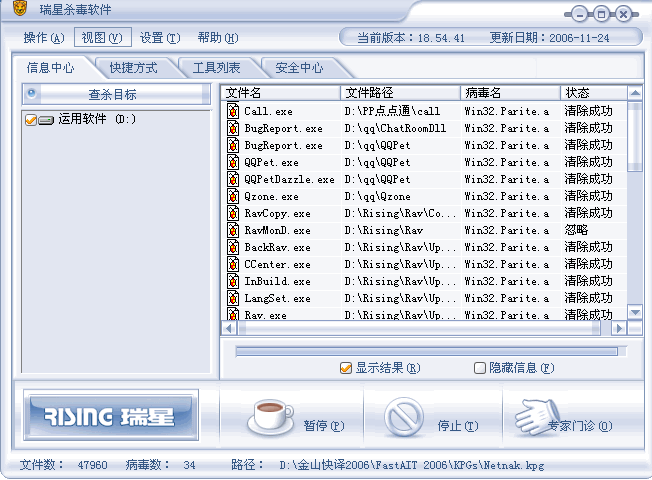This screenshot has height=480, width=652.
Task: Open 专家门诊(O) expert clinic label
Action: [580, 426]
